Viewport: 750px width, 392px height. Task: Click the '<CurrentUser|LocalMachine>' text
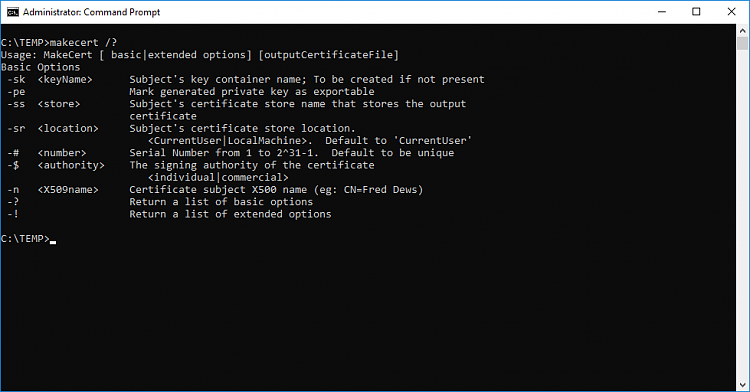pyautogui.click(x=227, y=141)
